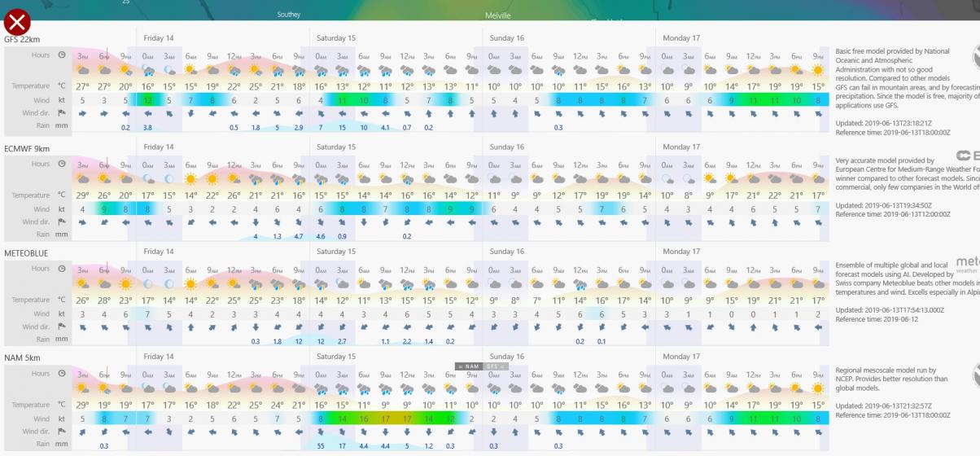The image size is (980, 456).
Task: Click the GFS 22km model title
Action: (22, 39)
